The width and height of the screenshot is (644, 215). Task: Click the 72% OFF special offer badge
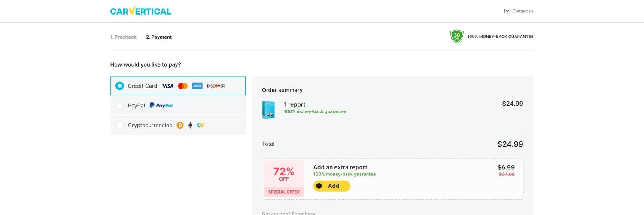click(x=284, y=179)
